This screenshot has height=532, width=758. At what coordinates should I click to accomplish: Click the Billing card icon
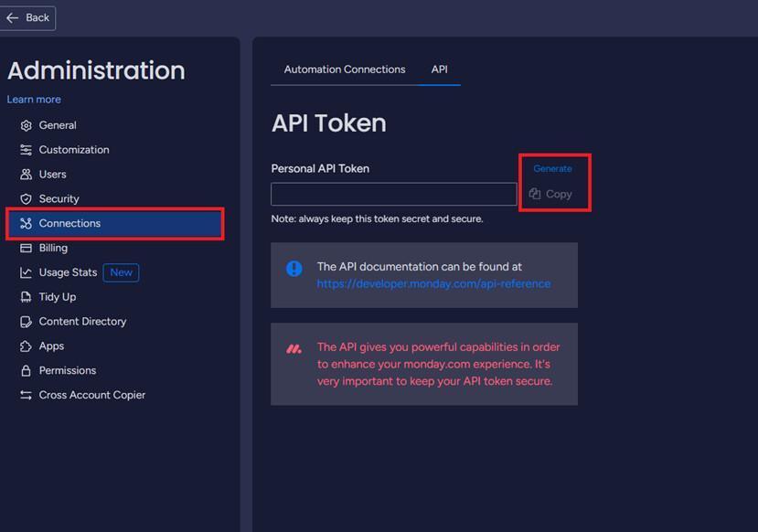(27, 248)
